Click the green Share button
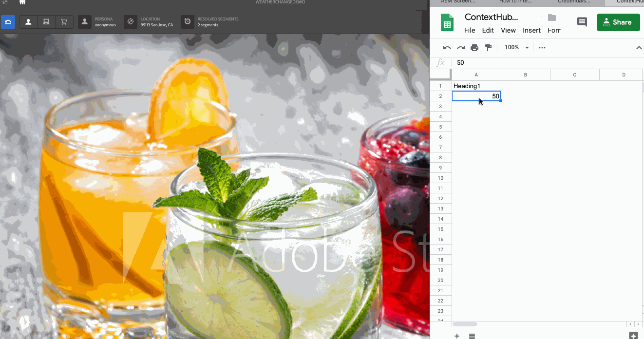This screenshot has height=339, width=644. tap(618, 22)
